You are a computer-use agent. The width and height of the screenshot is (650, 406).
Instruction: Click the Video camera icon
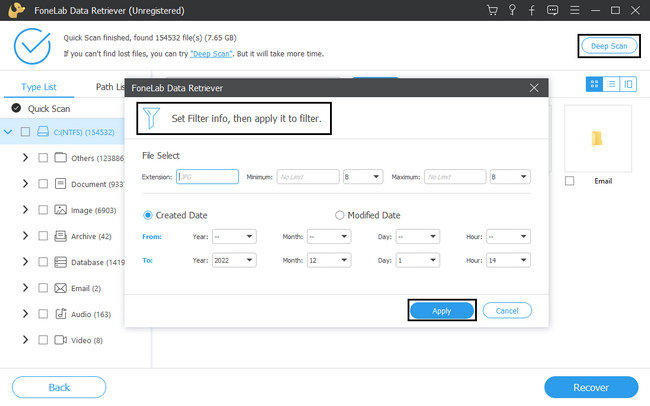point(61,340)
